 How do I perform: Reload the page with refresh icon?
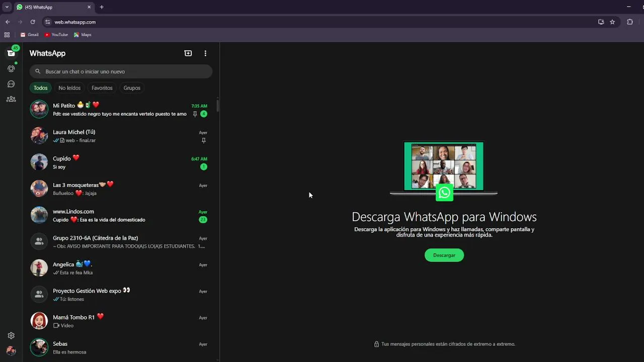pos(33,22)
